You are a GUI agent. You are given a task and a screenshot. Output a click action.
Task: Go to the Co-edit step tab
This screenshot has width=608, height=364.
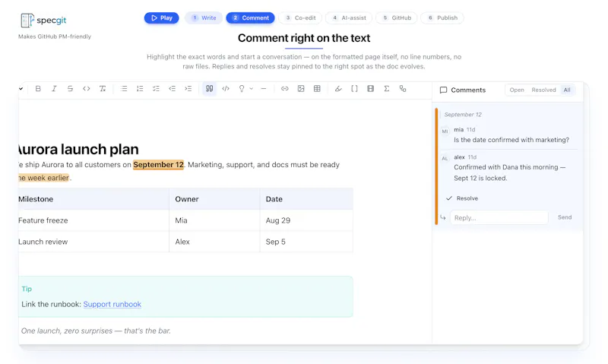point(300,17)
